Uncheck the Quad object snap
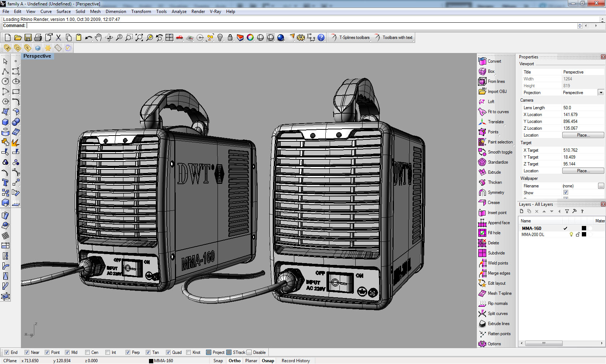Image resolution: width=606 pixels, height=364 pixels. point(168,352)
